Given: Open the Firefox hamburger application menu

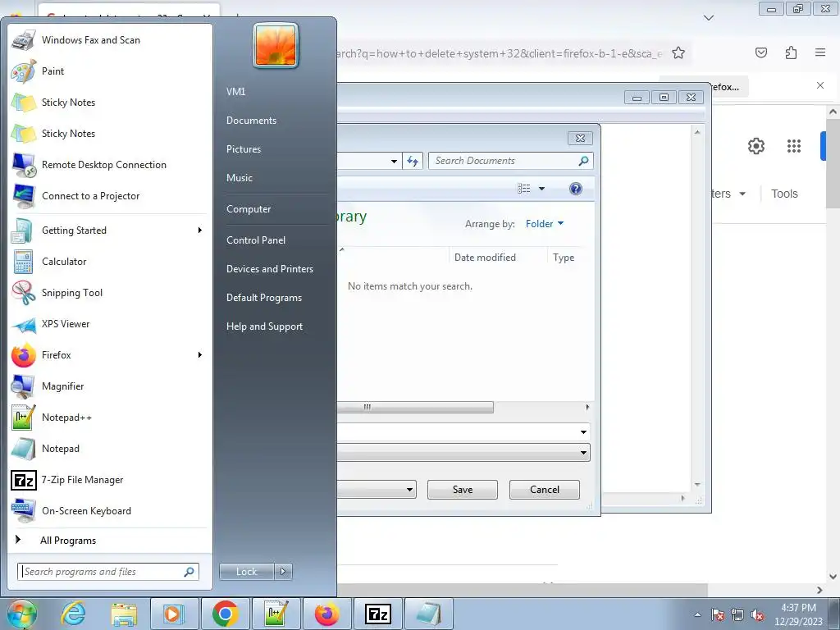Looking at the screenshot, I should coord(820,52).
